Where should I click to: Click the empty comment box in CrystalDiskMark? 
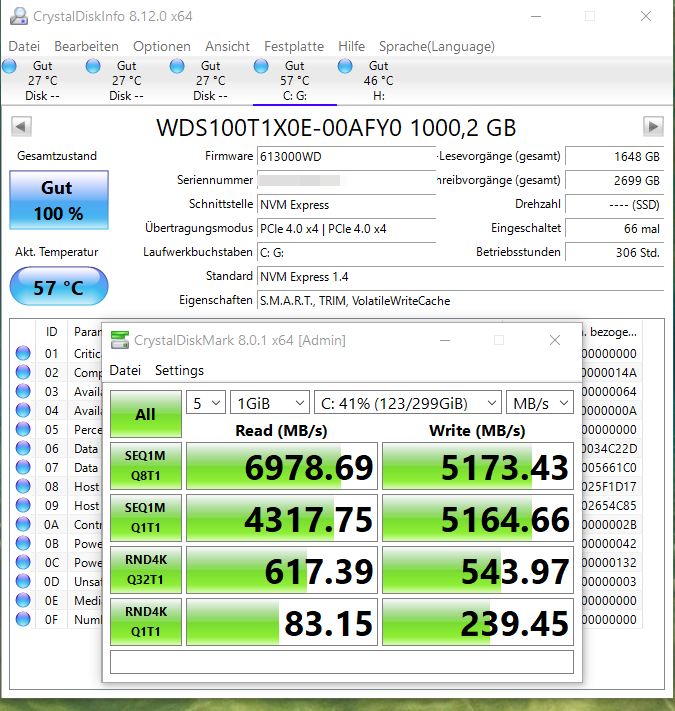pyautogui.click(x=342, y=662)
